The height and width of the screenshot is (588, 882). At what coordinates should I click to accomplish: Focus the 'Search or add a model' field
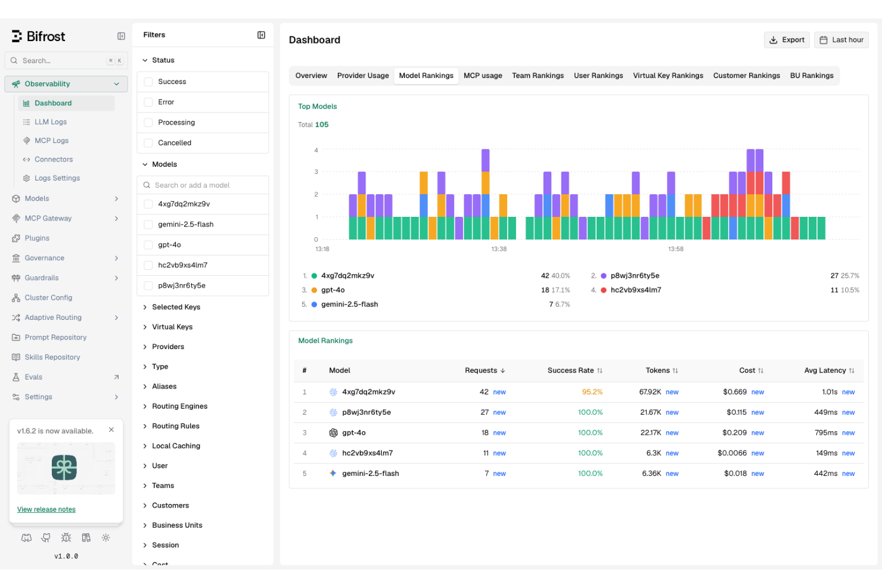click(203, 185)
